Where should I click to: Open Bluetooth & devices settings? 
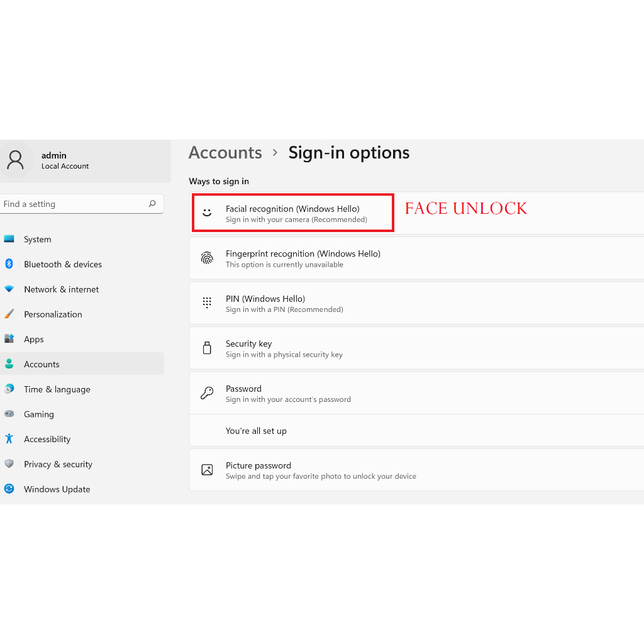pos(62,264)
